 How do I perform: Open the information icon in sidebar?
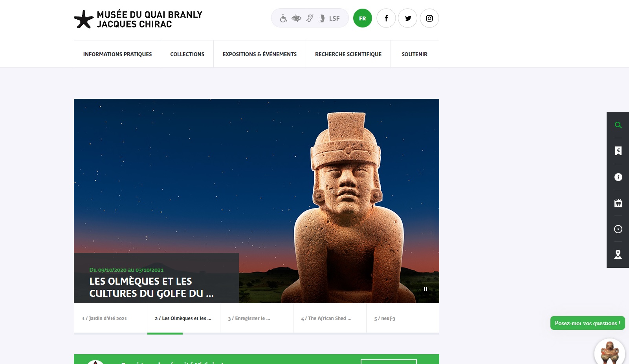[x=618, y=177]
